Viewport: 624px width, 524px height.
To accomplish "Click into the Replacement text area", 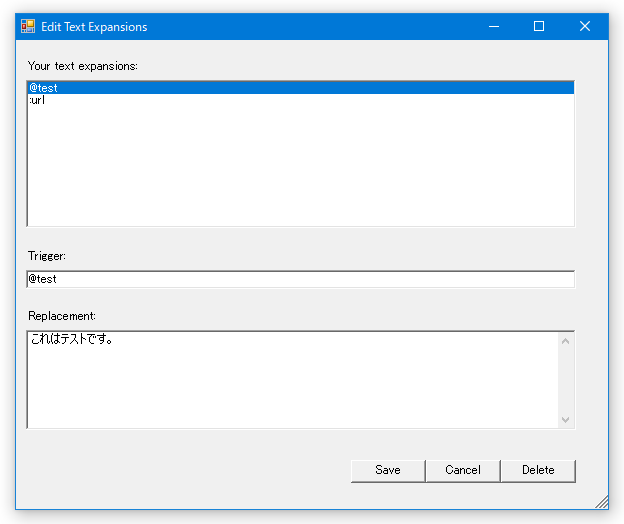I will 293,380.
